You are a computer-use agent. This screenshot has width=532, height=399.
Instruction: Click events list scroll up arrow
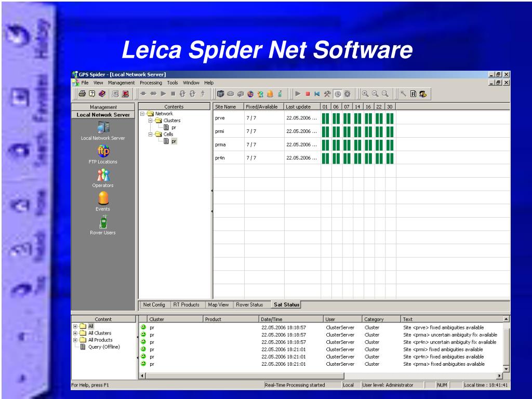point(506,320)
